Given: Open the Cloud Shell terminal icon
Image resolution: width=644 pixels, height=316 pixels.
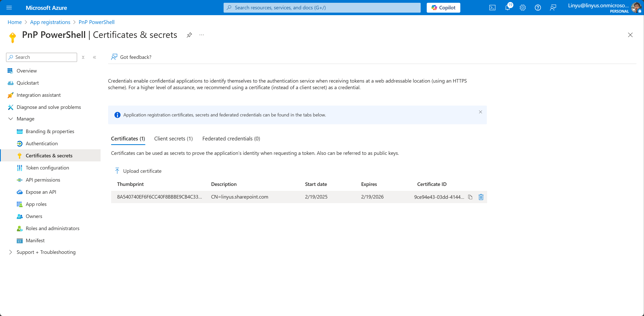Looking at the screenshot, I should 492,8.
